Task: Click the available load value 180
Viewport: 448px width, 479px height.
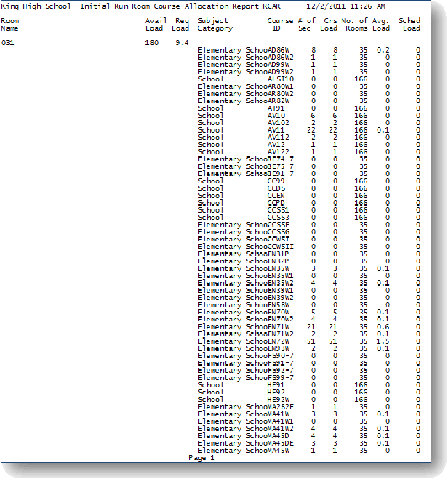Action: (152, 42)
